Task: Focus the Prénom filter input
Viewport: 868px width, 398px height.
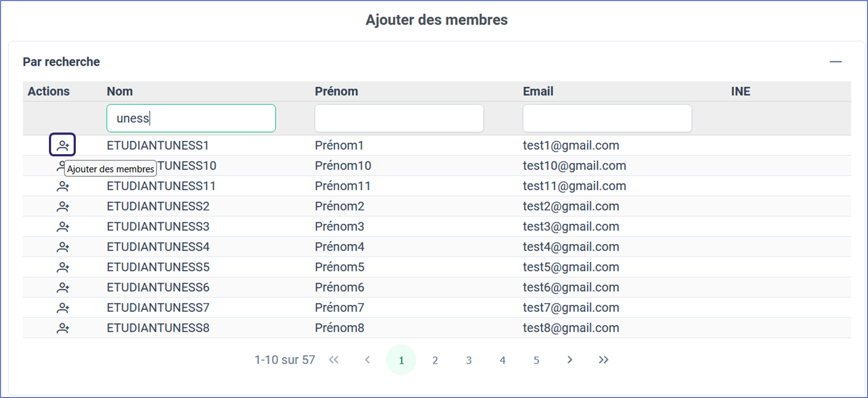Action: tap(399, 118)
